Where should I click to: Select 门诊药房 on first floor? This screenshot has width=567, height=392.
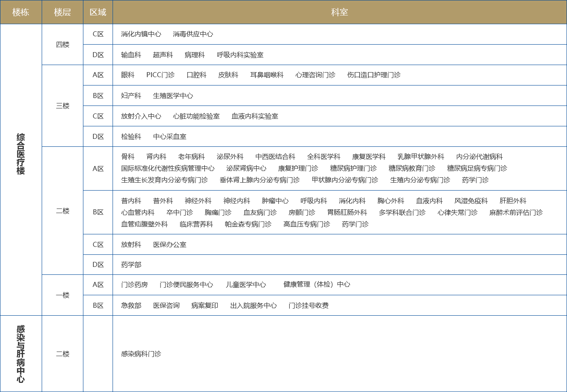pyautogui.click(x=134, y=285)
